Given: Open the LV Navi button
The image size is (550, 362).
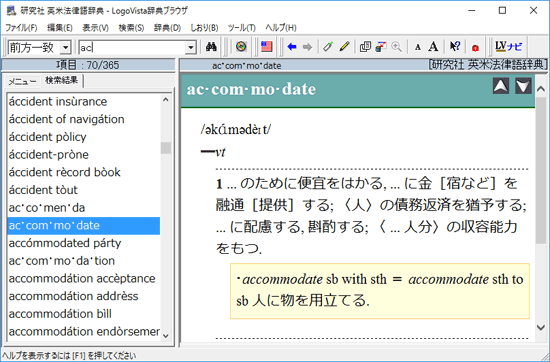Looking at the screenshot, I should point(508,47).
